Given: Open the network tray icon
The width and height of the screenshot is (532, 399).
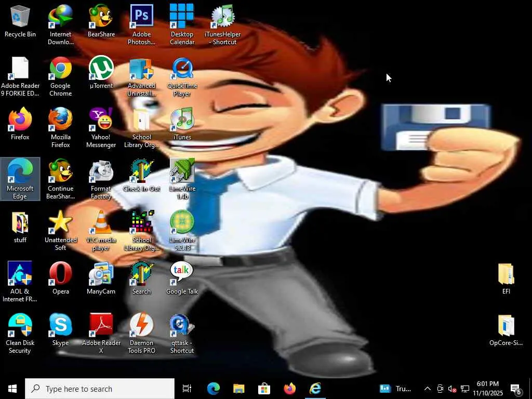Looking at the screenshot, I should tap(465, 389).
